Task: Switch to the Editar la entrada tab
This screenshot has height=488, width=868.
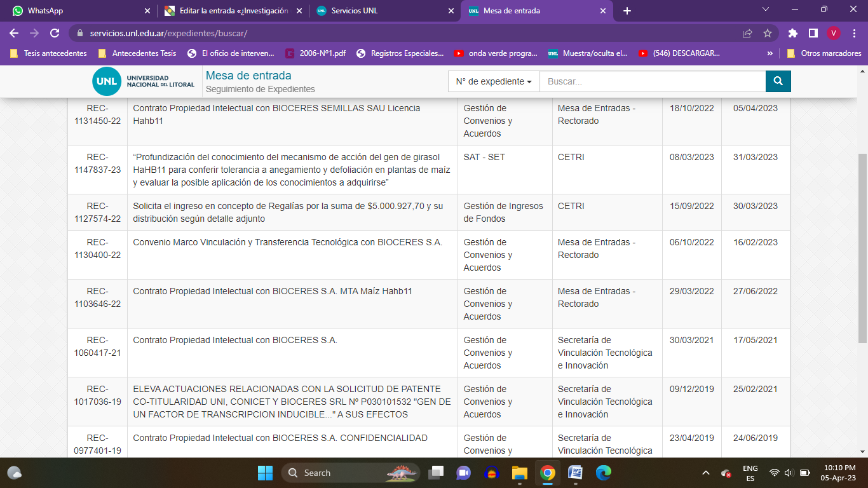Action: click(x=233, y=11)
